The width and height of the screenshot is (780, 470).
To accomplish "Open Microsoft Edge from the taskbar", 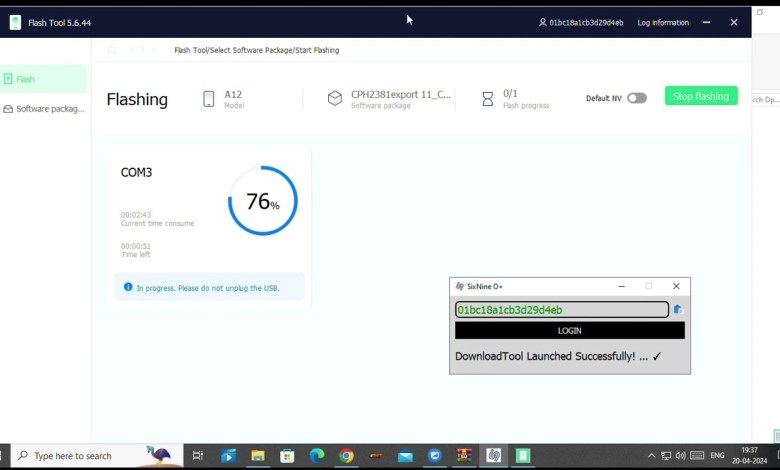I will coord(317,456).
